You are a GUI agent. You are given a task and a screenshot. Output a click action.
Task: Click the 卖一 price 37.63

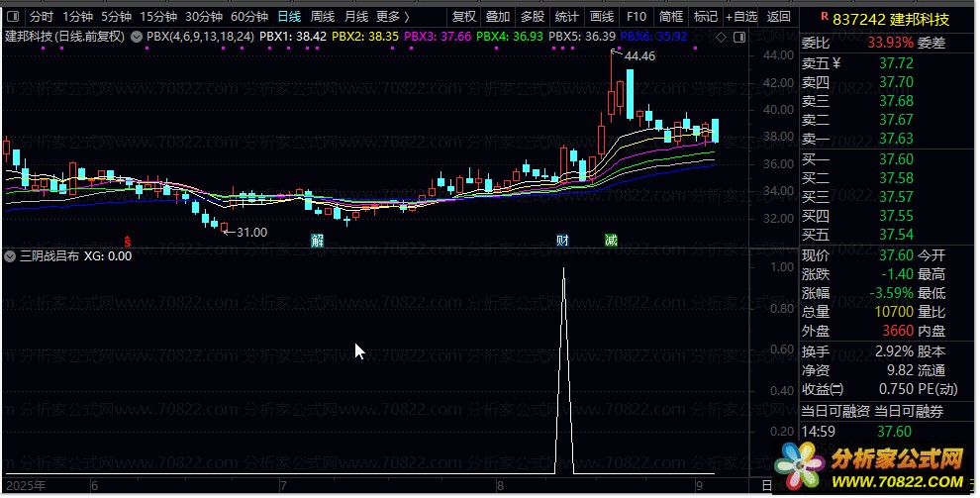pos(896,138)
